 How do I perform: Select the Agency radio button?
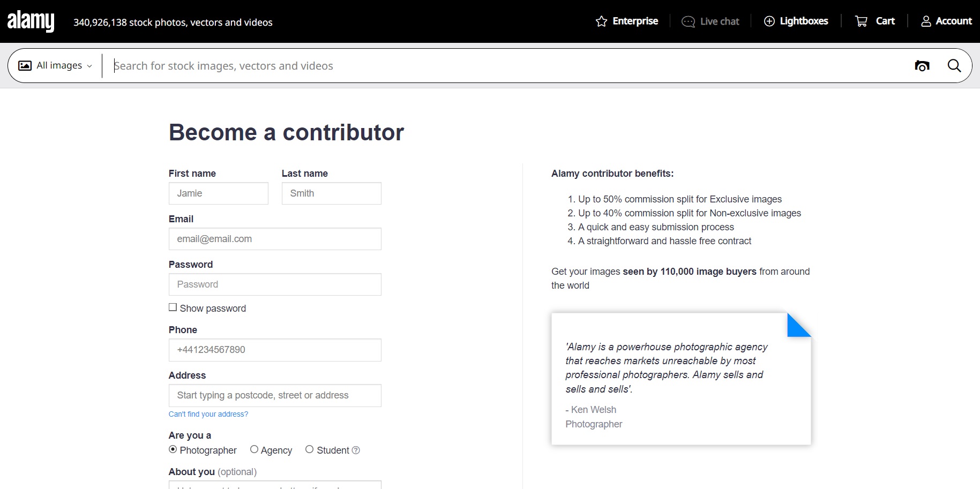[x=254, y=449]
